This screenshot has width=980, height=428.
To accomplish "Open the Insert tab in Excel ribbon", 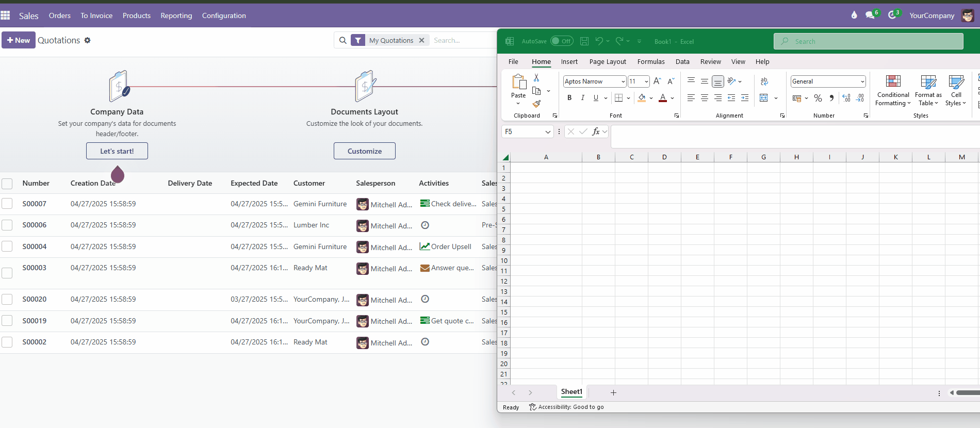I will pos(569,61).
